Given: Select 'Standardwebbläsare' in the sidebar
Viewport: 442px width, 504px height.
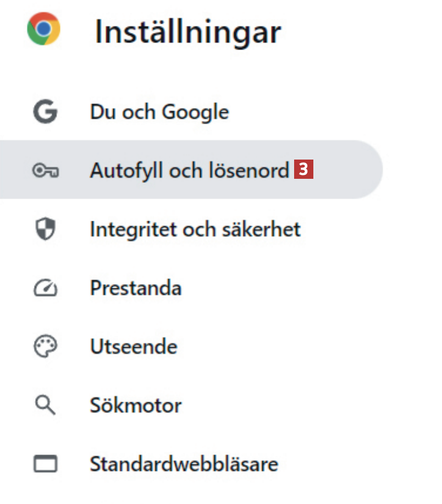Looking at the screenshot, I should coord(184,464).
